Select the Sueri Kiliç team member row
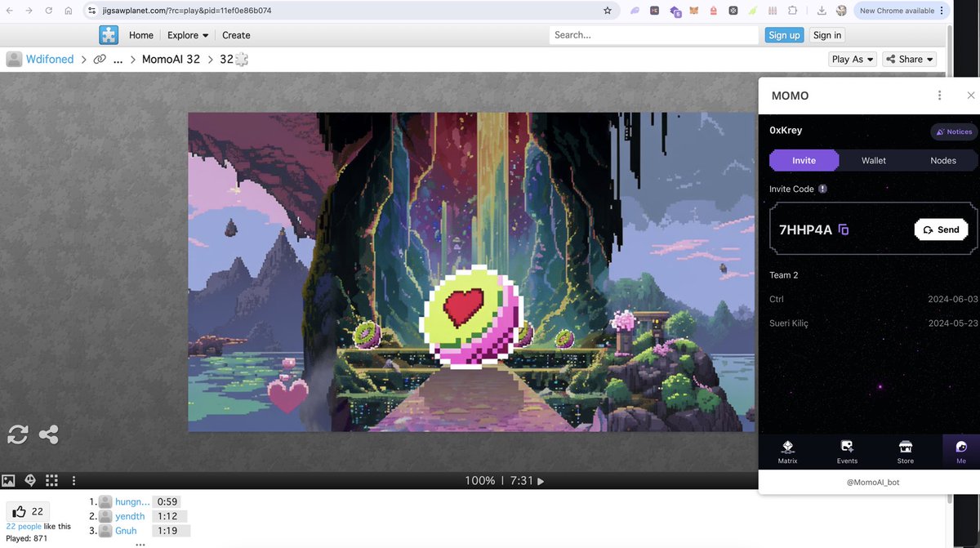Viewport: 980px width, 548px height. click(873, 323)
